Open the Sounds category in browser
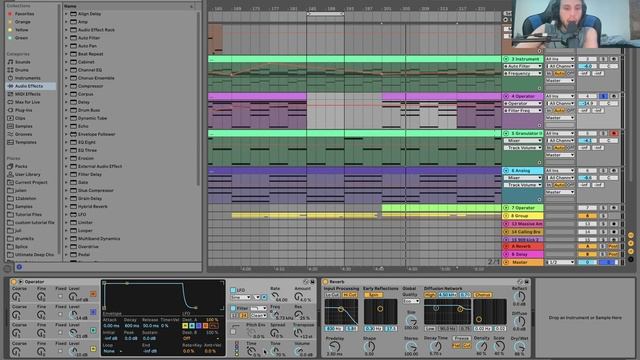This screenshot has width=640, height=360. click(23, 62)
